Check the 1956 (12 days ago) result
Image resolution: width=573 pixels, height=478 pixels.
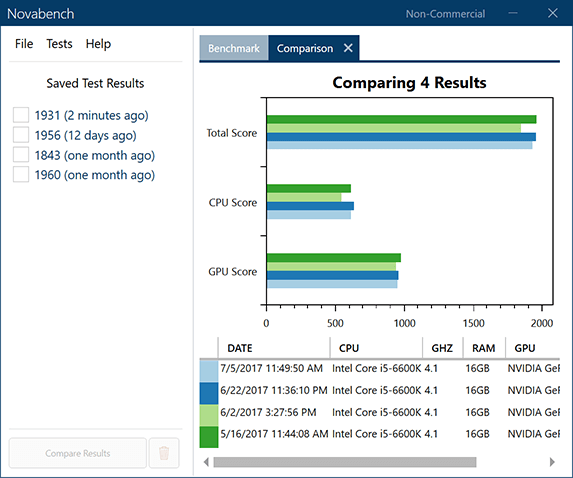pos(21,134)
